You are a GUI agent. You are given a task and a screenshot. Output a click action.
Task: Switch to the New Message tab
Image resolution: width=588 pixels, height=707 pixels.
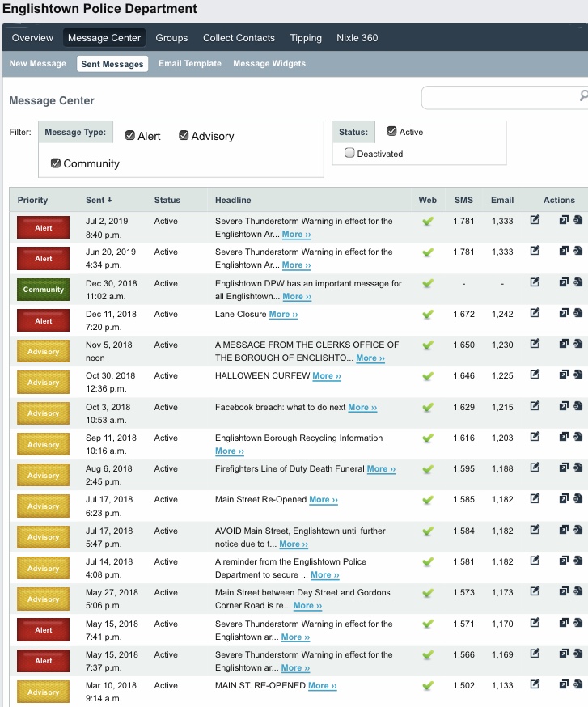pyautogui.click(x=38, y=64)
